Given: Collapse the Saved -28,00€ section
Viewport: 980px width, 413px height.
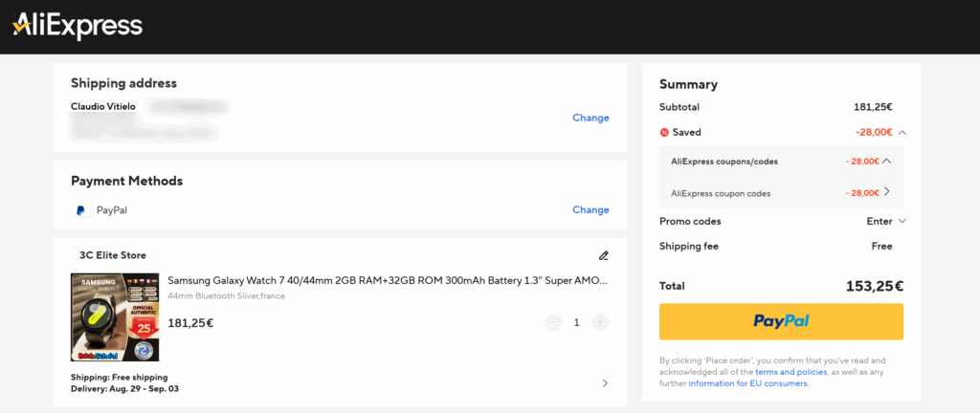Looking at the screenshot, I should 902,132.
